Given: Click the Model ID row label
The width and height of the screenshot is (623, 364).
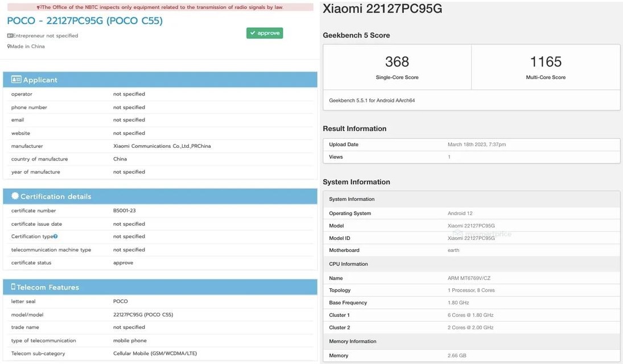Looking at the screenshot, I should coord(340,238).
